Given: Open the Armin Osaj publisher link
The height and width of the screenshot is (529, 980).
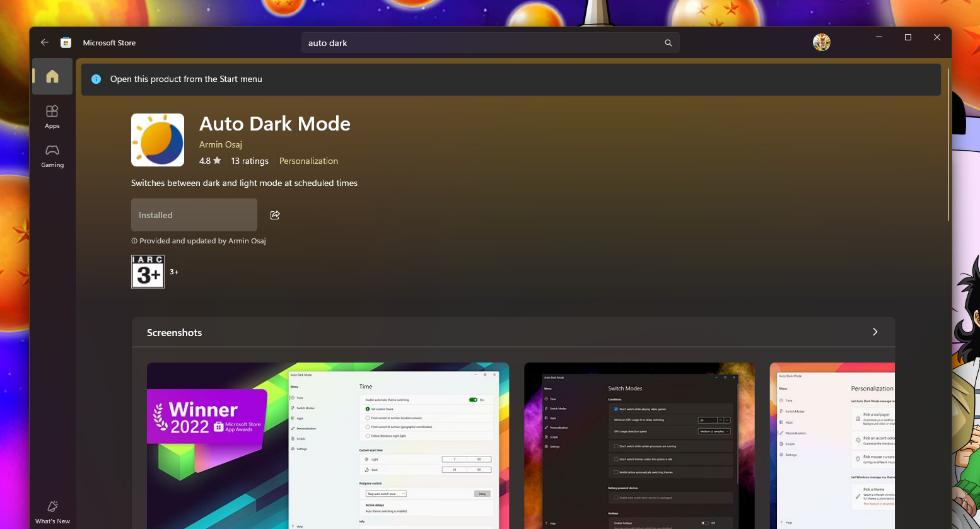Looking at the screenshot, I should [x=221, y=144].
